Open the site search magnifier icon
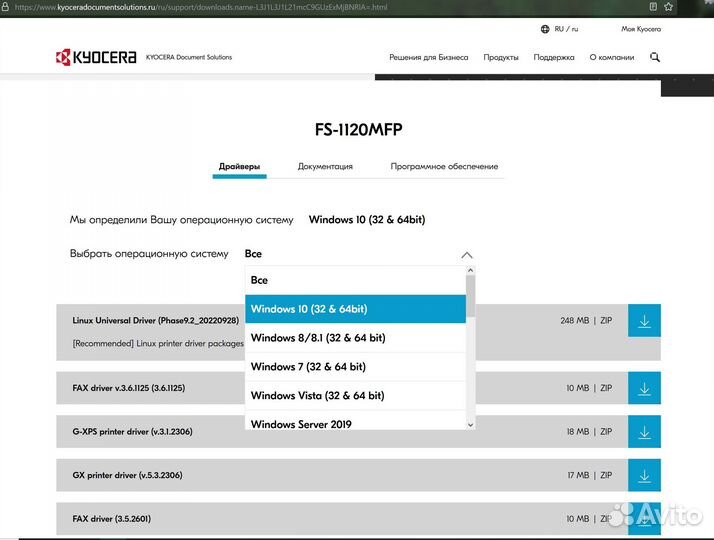 655,57
